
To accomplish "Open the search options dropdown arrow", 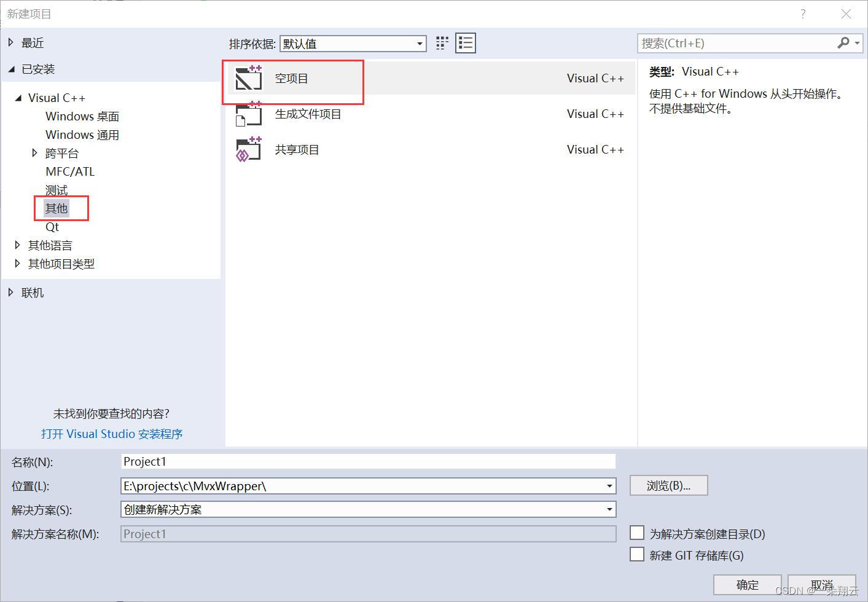I will pos(858,43).
